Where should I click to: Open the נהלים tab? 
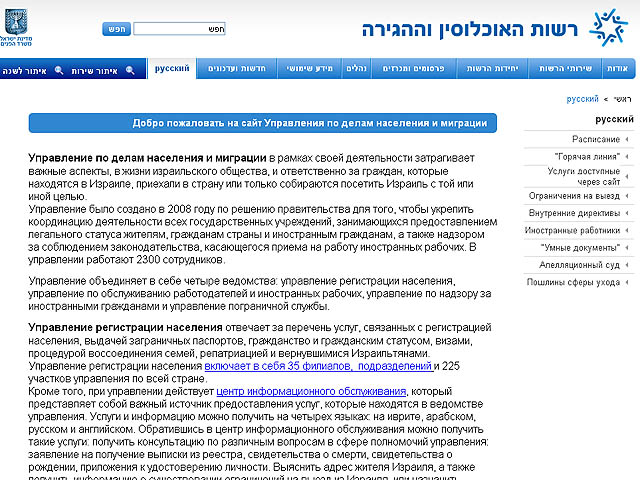[x=356, y=68]
